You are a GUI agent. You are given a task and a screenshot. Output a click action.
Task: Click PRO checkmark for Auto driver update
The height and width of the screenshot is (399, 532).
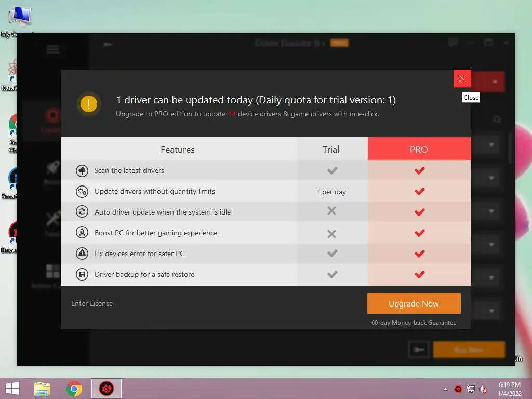(x=419, y=212)
